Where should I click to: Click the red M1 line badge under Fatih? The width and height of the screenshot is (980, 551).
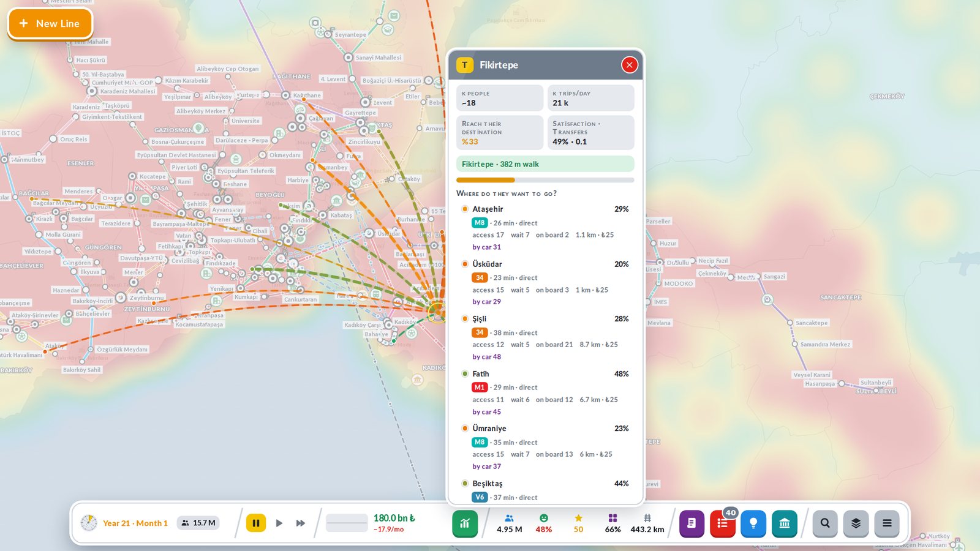[480, 387]
